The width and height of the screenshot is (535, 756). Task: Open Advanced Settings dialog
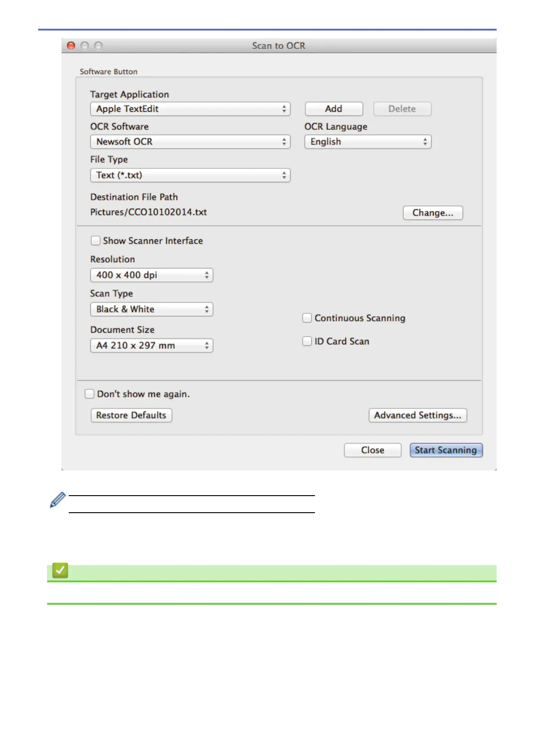(x=417, y=415)
